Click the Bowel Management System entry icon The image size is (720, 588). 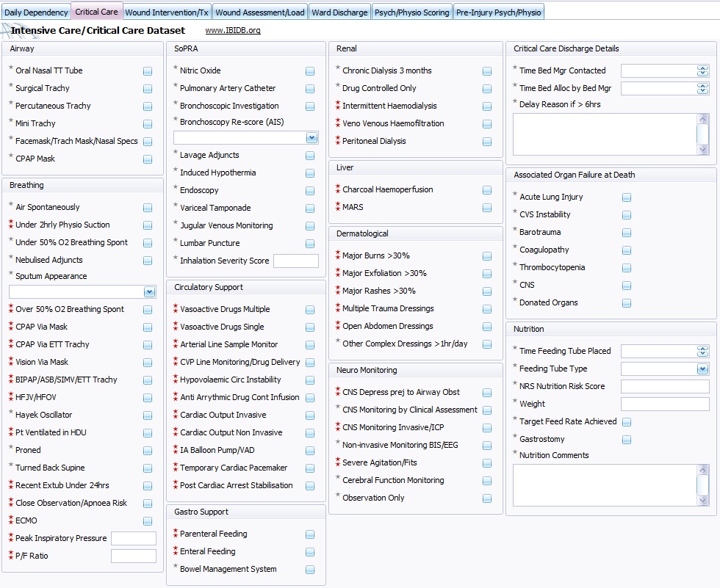(x=310, y=569)
